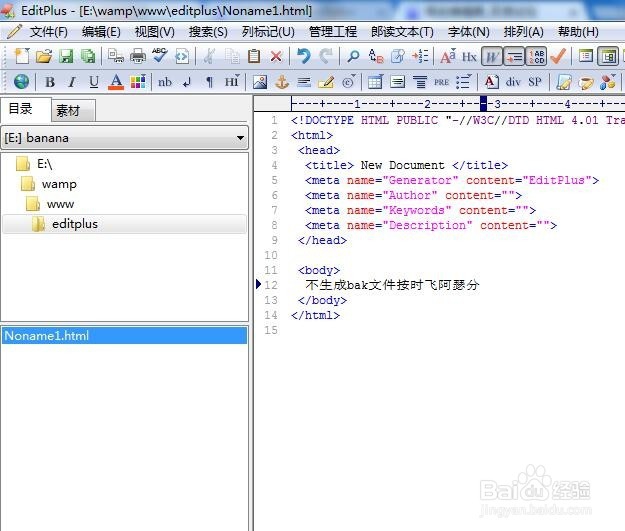625x531 pixels.
Task: Insert a SP span tag
Action: 535,82
